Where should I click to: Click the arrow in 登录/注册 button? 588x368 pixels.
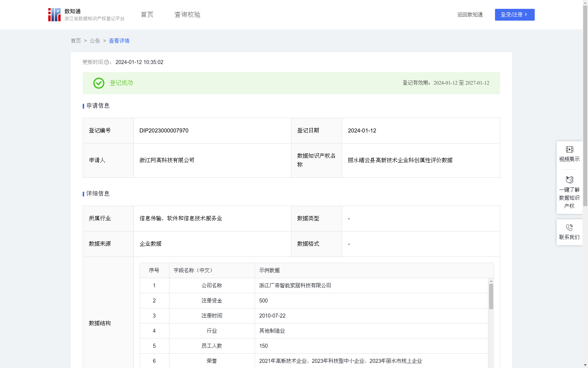(x=526, y=15)
